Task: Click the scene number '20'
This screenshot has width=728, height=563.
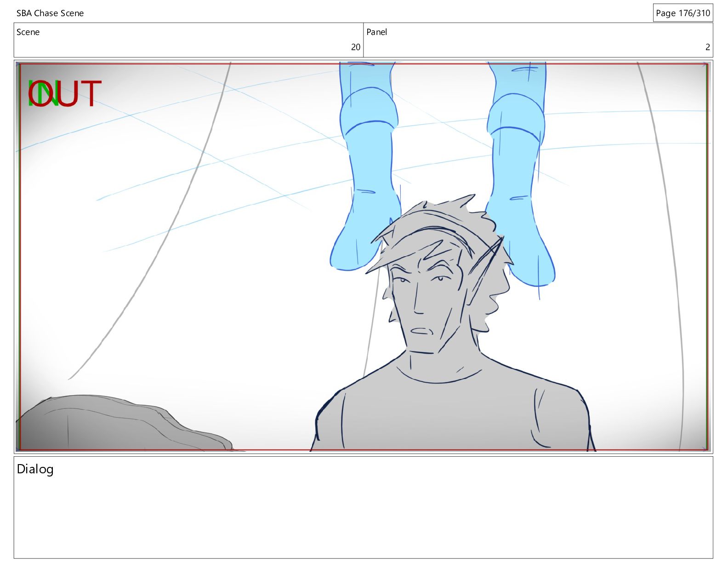Action: click(x=356, y=47)
